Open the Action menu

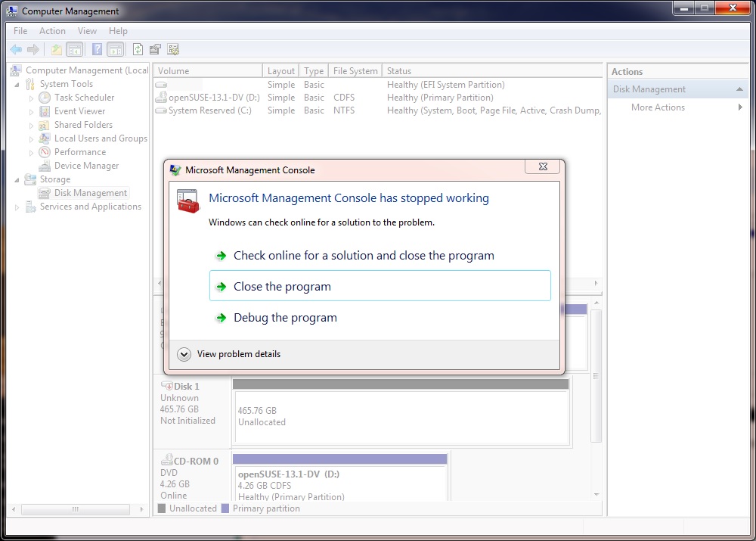pos(52,31)
